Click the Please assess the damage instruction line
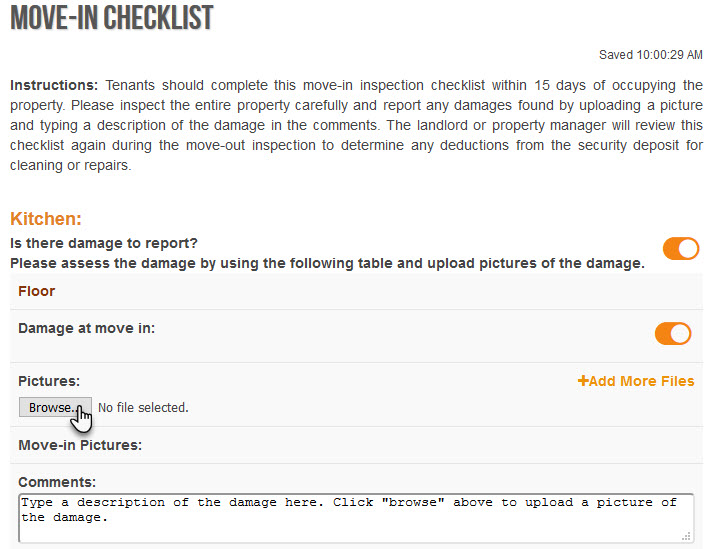 tap(327, 263)
